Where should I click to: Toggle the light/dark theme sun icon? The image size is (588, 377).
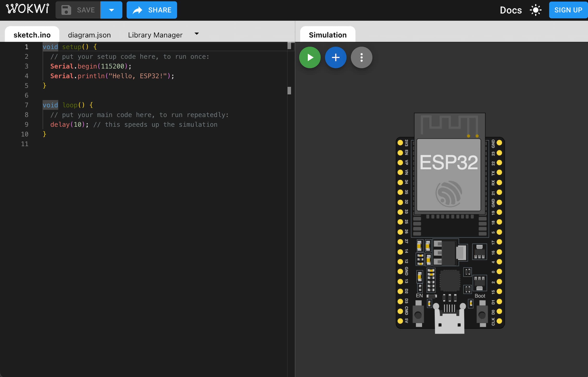pos(535,10)
